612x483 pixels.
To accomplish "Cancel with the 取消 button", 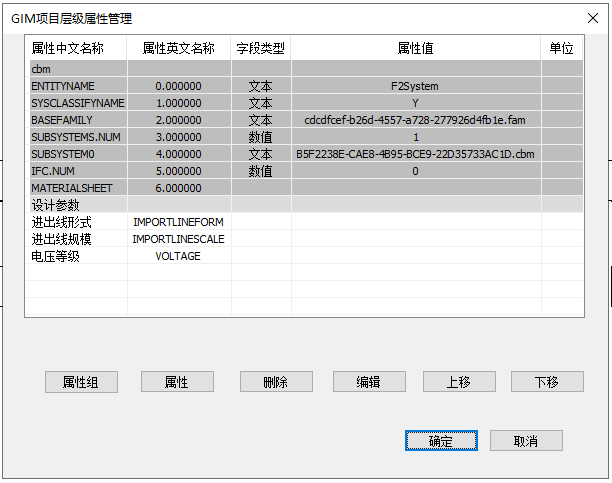I will 526,441.
